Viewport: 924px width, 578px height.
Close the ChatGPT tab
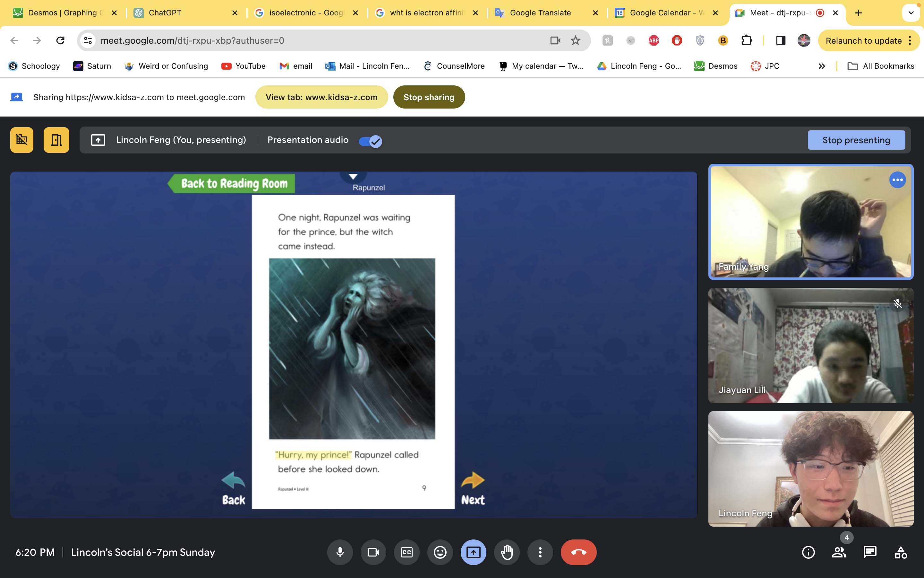pos(235,13)
